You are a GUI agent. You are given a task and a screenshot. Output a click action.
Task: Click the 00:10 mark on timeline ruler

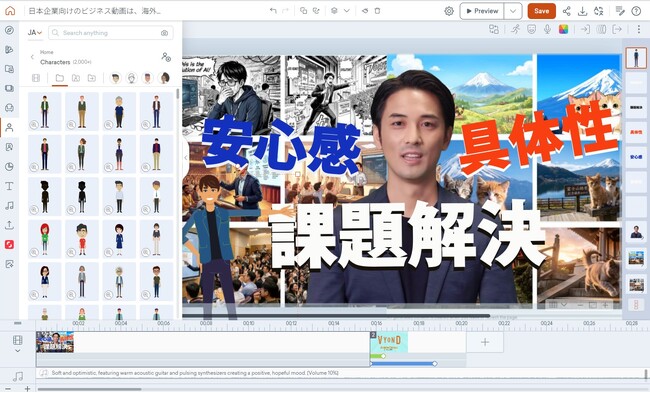point(249,323)
